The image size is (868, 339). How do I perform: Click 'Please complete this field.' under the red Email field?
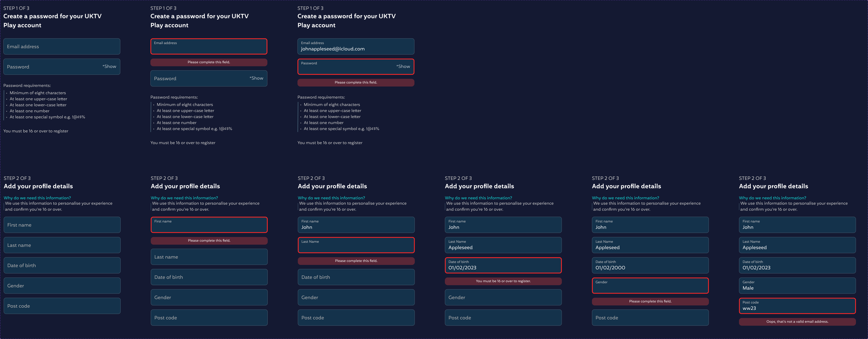209,62
